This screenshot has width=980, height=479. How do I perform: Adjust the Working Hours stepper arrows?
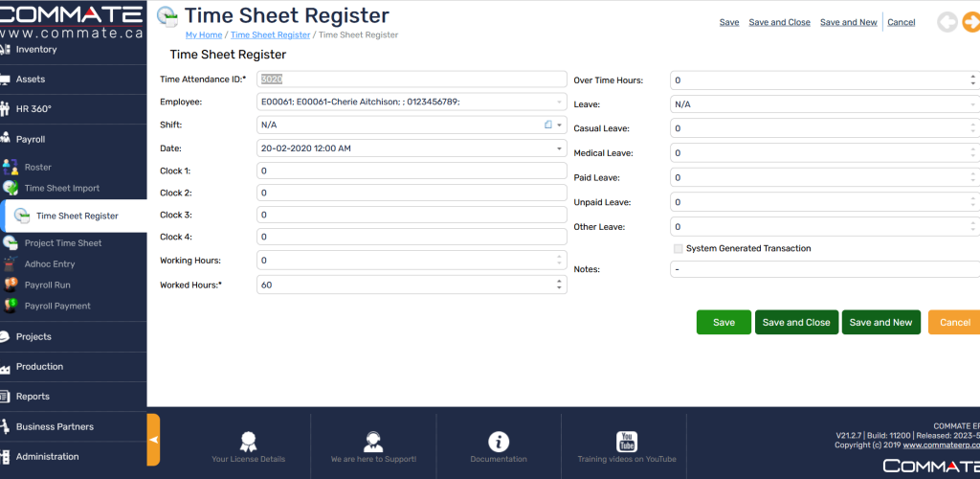point(559,261)
